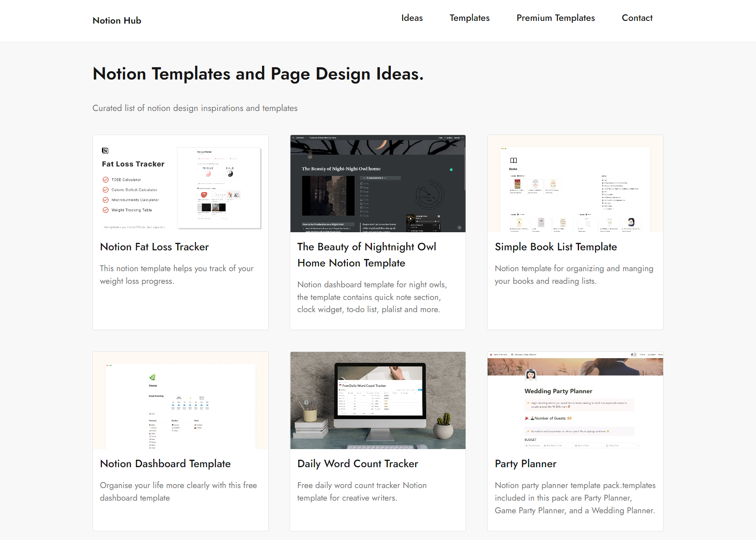Viewport: 756px width, 540px height.
Task: Click the 'organizing and manging your books' description
Action: (574, 275)
